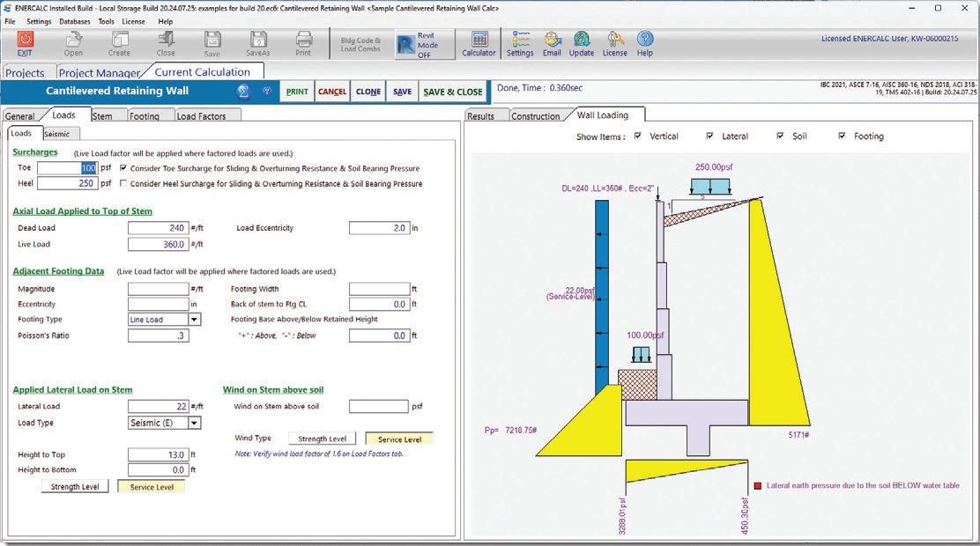The image size is (980, 546).
Task: Toggle Show Items Vertical checkbox
Action: [x=637, y=136]
